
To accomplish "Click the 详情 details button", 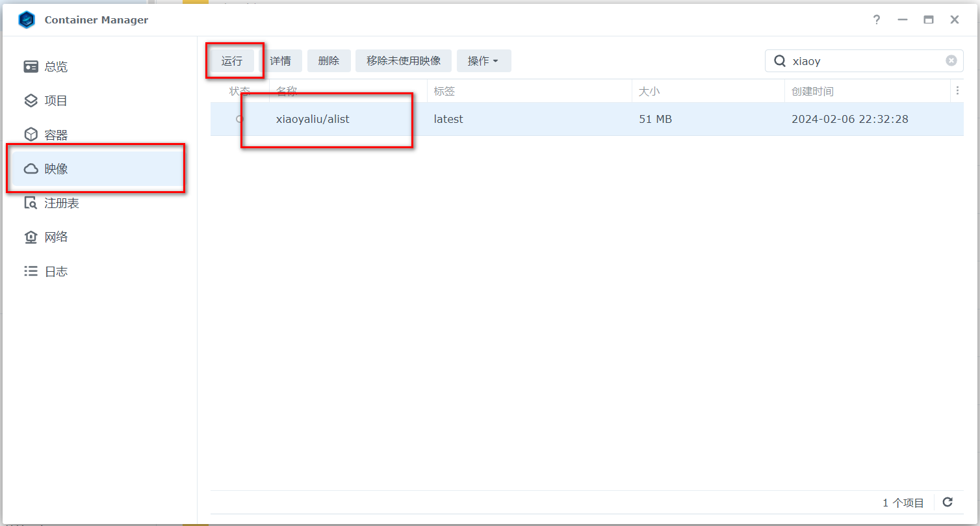I will 281,61.
